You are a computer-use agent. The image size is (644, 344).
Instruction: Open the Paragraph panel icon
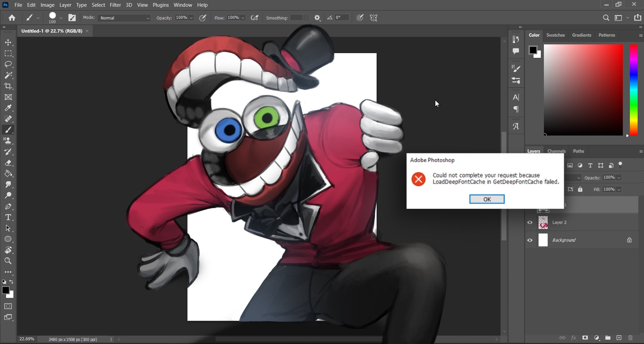516,109
